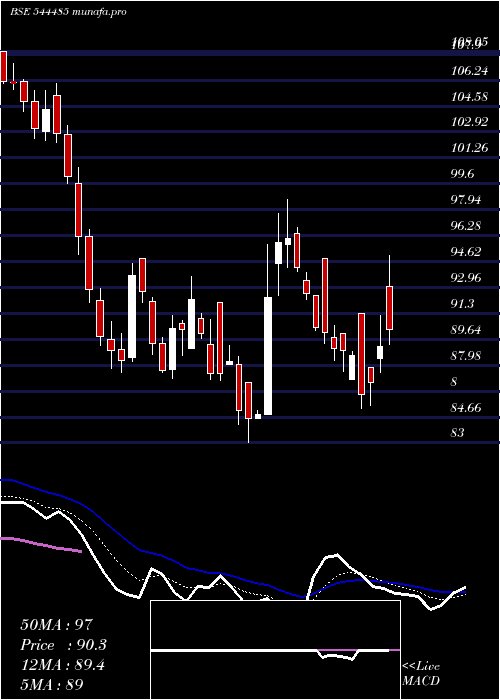This screenshot has width=500, height=700.
Task: Select the 87.98 price axis label
Action: (466, 356)
